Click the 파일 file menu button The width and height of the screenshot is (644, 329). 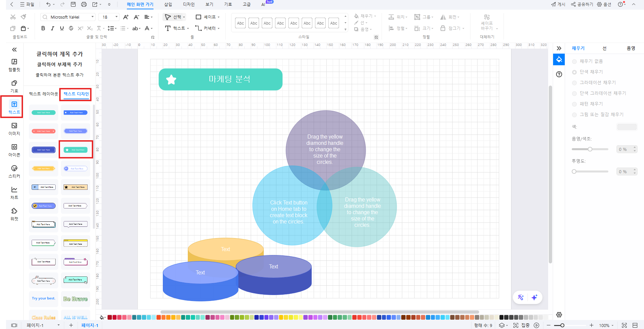(27, 4)
